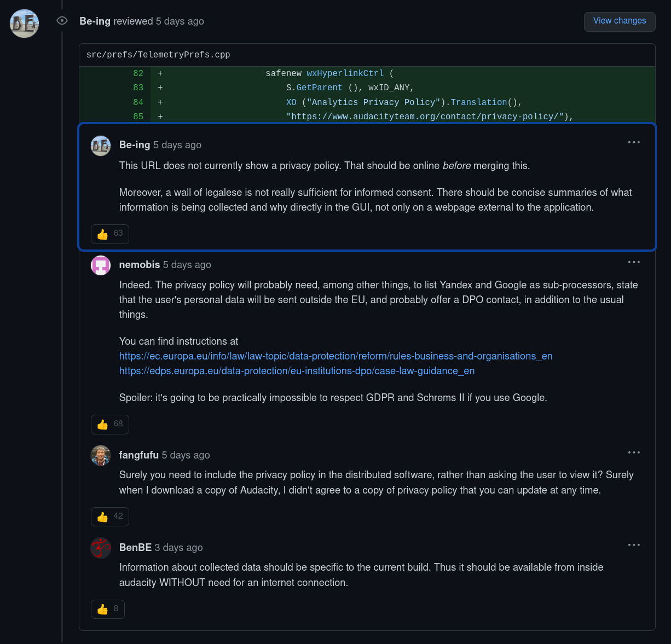The width and height of the screenshot is (671, 644).
Task: Open options menu on nemobis's comment
Action: pos(634,262)
